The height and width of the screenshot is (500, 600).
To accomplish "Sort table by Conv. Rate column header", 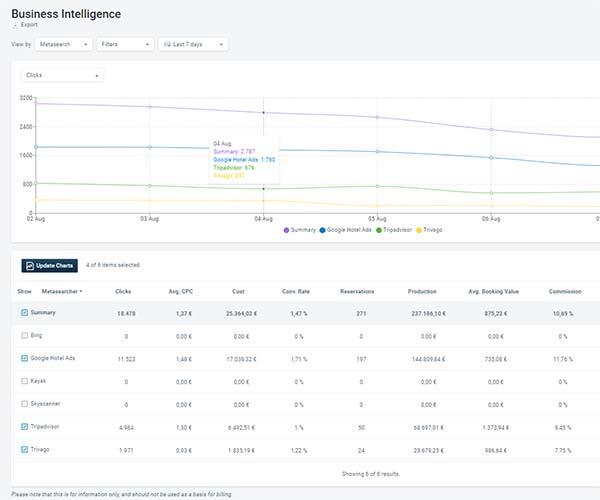I will 293,291.
